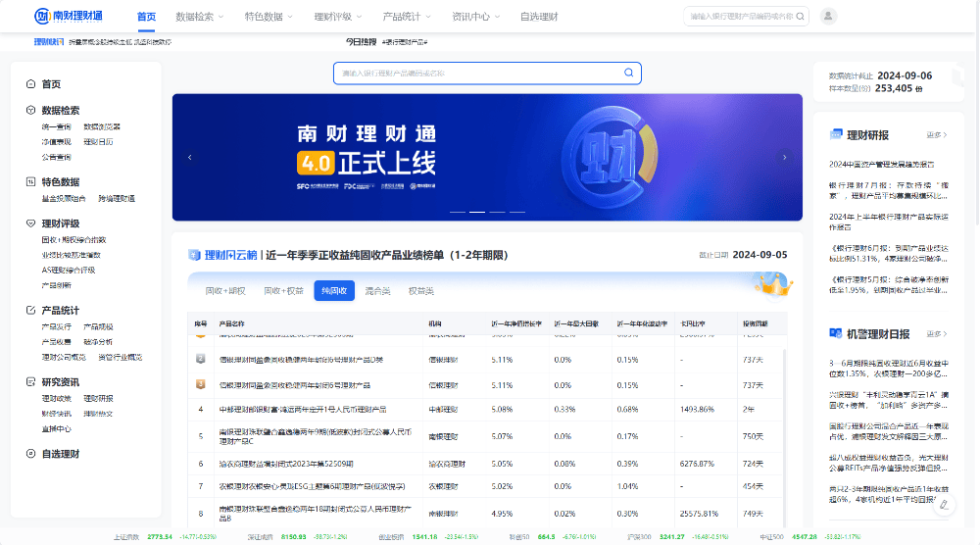The height and width of the screenshot is (545, 980).
Task: Click the floating edit pencil icon
Action: [x=944, y=505]
